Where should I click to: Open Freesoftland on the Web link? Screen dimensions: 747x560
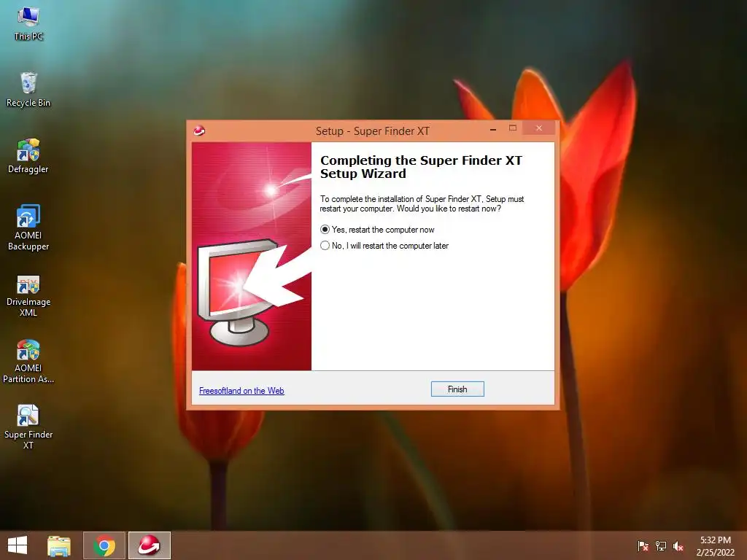click(x=241, y=391)
